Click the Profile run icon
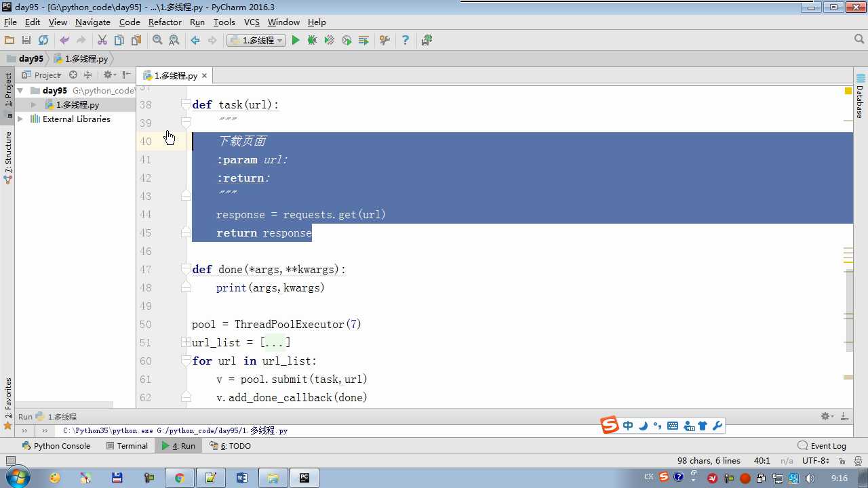 pos(347,41)
